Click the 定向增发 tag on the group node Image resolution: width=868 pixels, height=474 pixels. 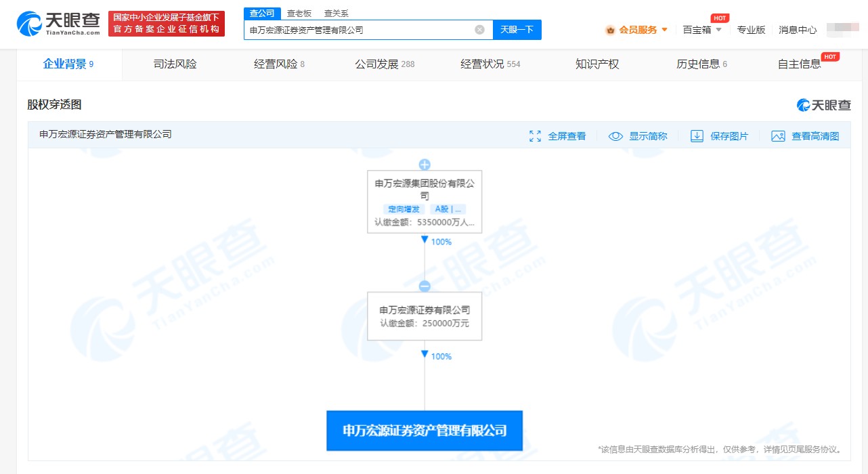404,209
